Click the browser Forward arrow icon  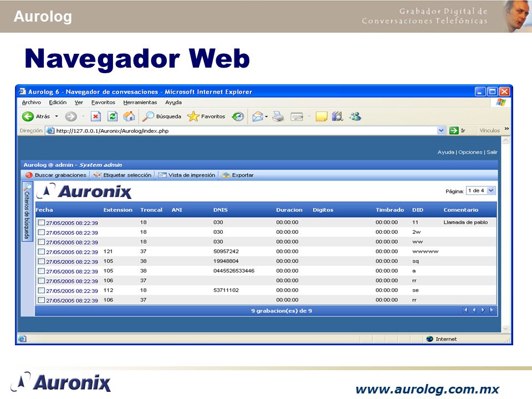70,116
